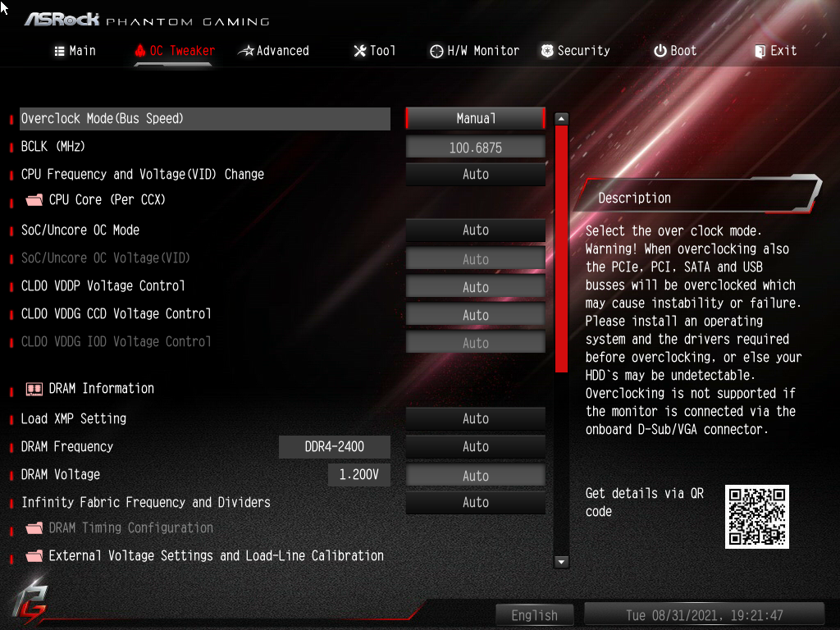
Task: Click the QR code image
Action: pos(757,517)
